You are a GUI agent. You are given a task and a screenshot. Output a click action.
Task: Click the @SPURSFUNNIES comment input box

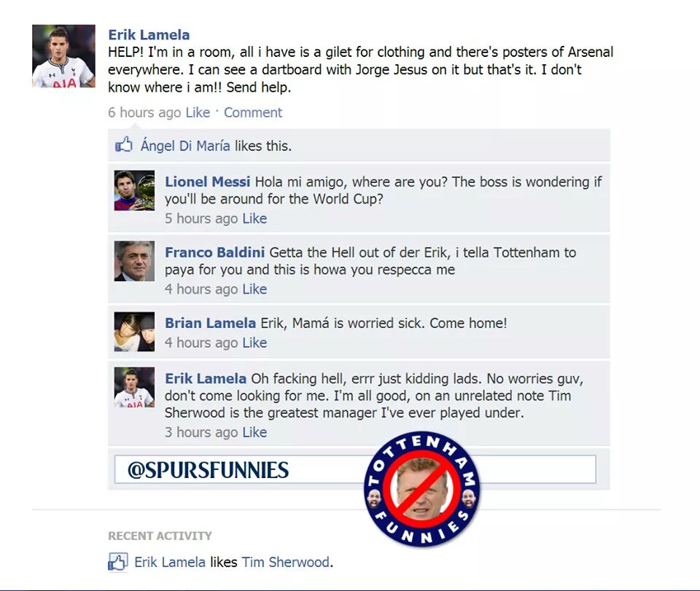pyautogui.click(x=355, y=469)
